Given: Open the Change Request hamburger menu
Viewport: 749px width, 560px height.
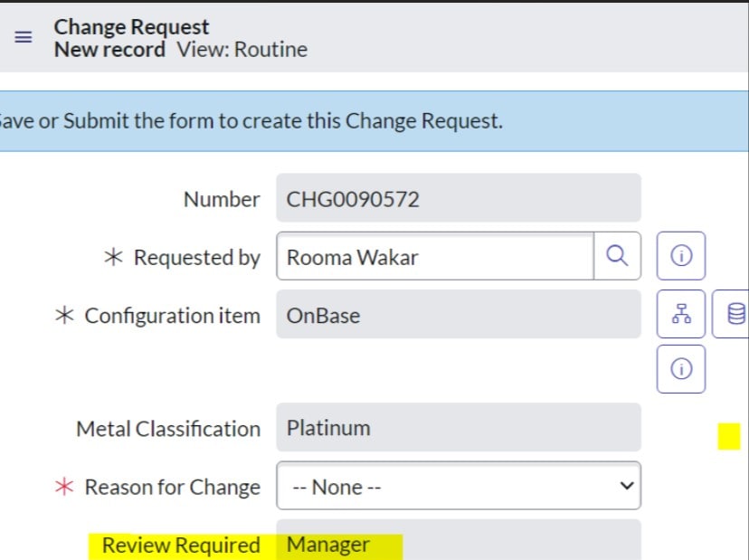Looking at the screenshot, I should pyautogui.click(x=23, y=37).
